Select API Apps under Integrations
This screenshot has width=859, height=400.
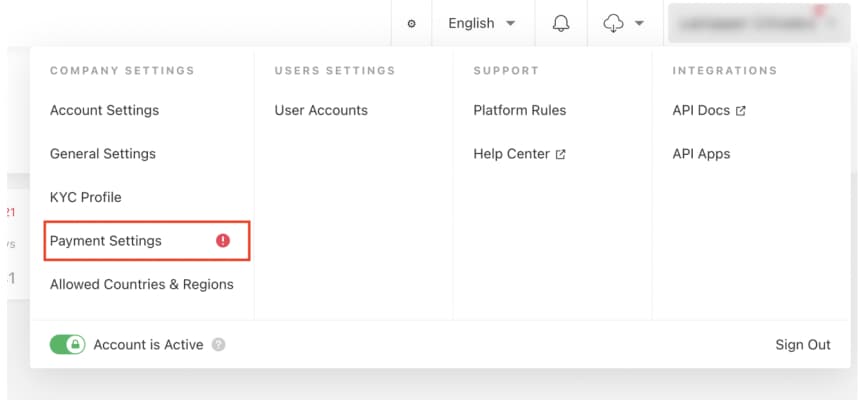pos(701,154)
